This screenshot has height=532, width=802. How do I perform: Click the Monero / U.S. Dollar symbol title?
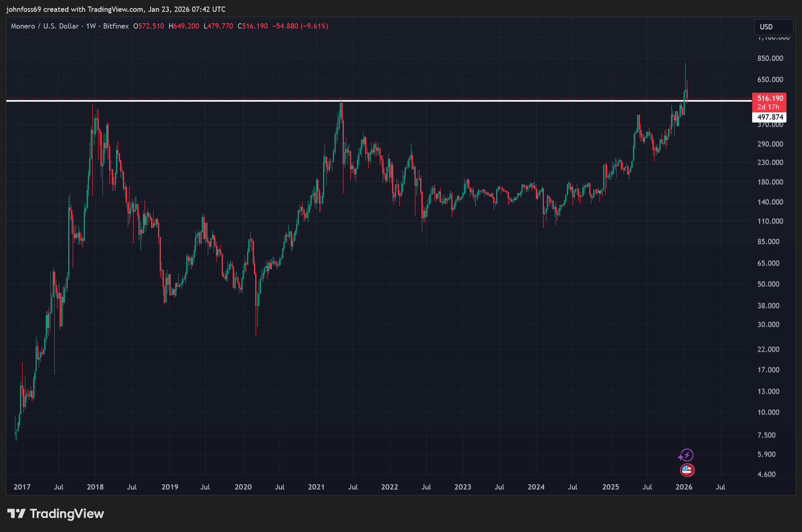(45, 26)
